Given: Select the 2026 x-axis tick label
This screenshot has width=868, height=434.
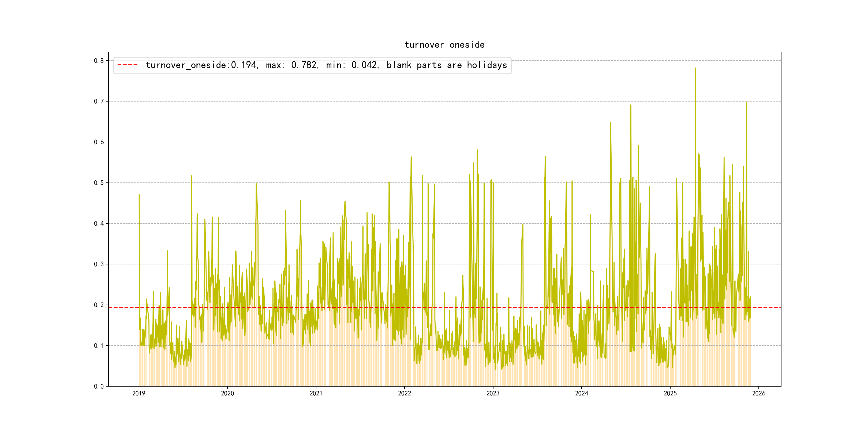Looking at the screenshot, I should (x=758, y=393).
